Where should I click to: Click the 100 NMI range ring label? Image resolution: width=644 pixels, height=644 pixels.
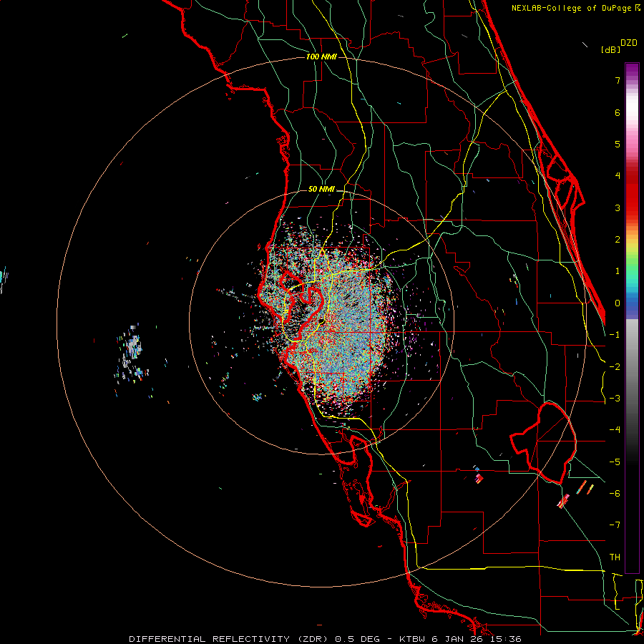coord(321,57)
